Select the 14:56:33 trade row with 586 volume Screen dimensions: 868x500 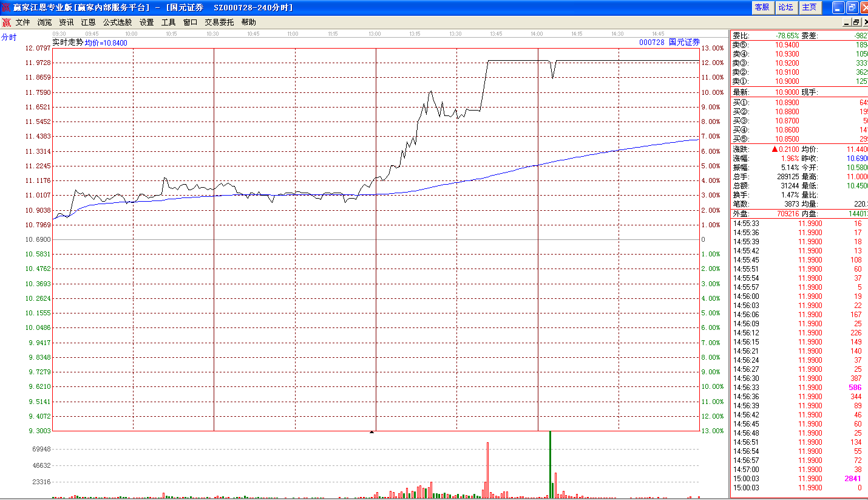[799, 388]
